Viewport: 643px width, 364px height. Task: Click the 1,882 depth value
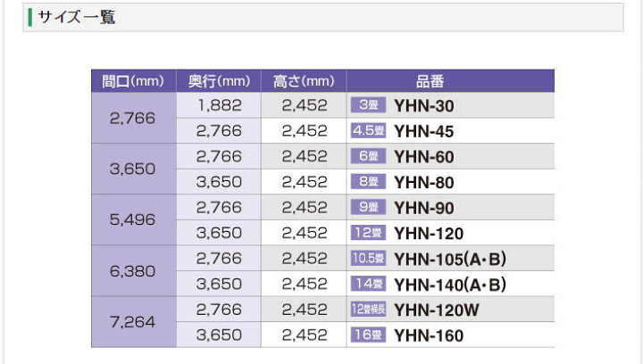click(220, 105)
